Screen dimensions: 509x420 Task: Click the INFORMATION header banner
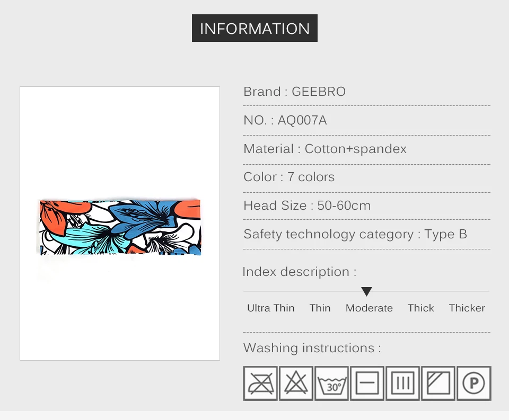coord(255,28)
